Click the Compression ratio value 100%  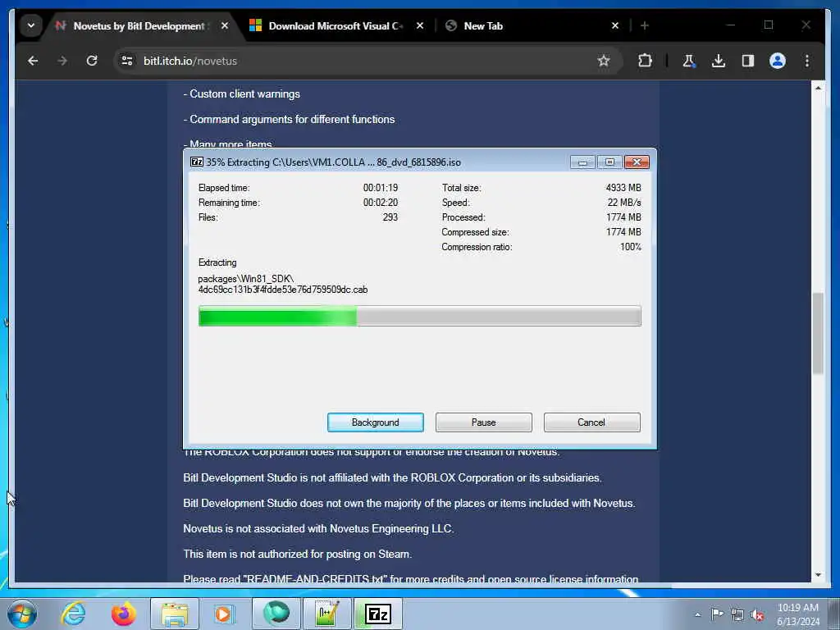(631, 247)
